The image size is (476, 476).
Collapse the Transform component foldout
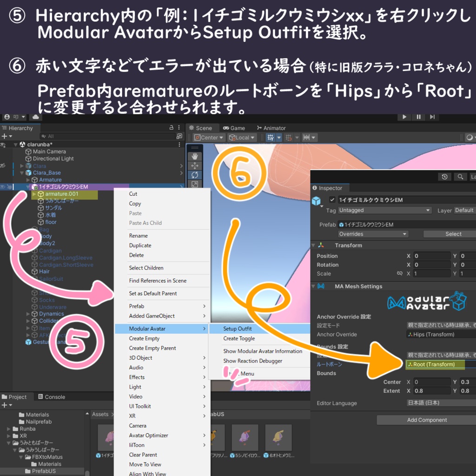coord(313,245)
